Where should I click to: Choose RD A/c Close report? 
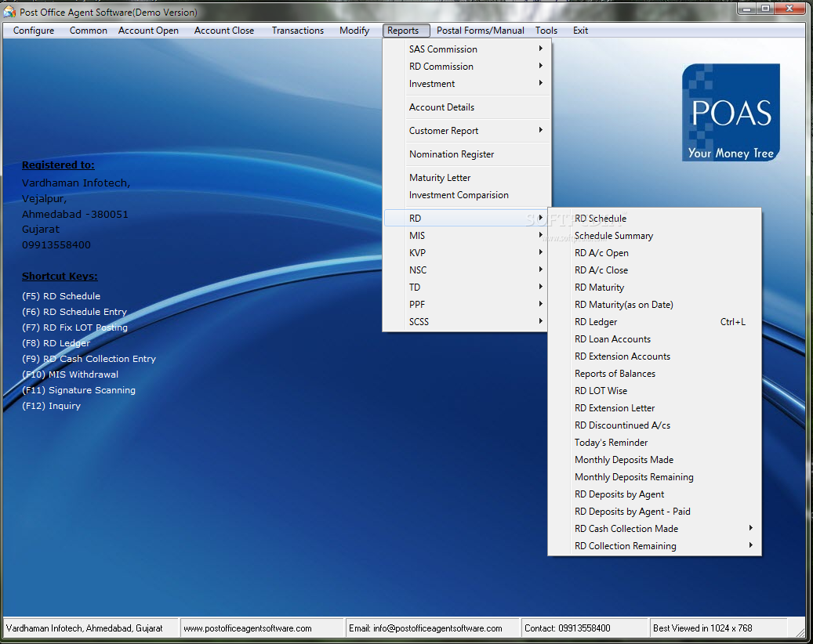tap(655, 270)
